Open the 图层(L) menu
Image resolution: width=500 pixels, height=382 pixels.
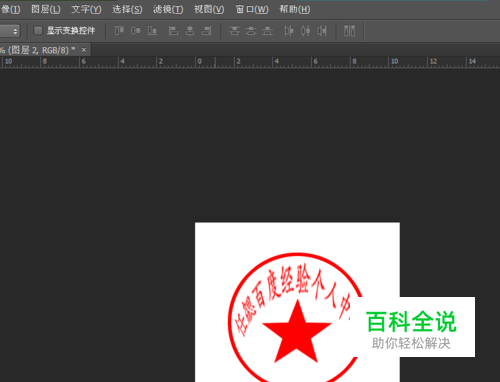coord(46,9)
